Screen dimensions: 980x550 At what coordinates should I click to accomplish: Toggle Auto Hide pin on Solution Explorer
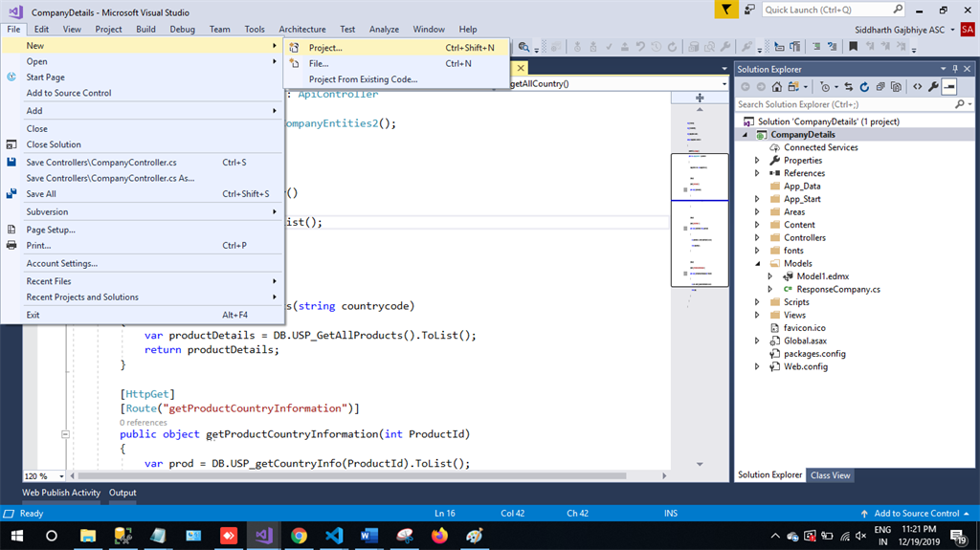[x=954, y=69]
